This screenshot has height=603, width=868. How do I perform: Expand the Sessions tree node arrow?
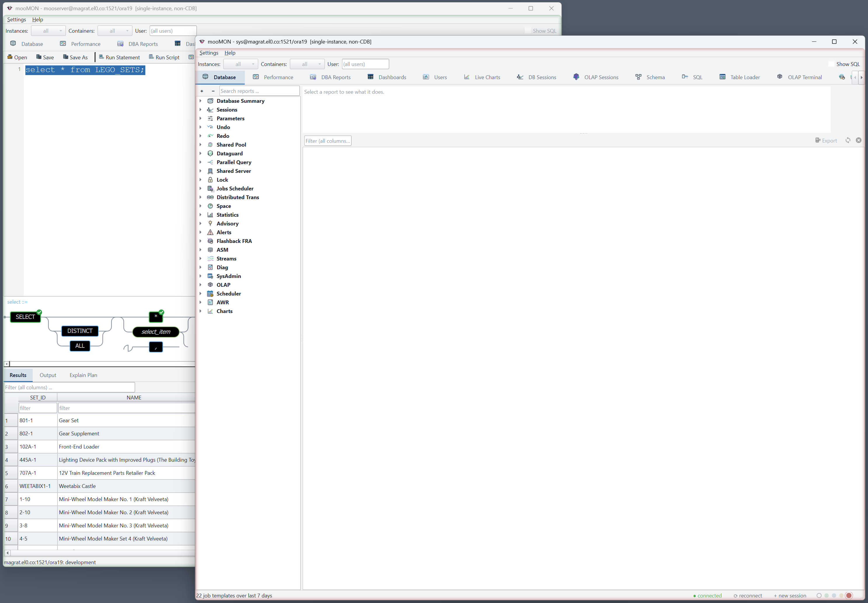tap(201, 110)
